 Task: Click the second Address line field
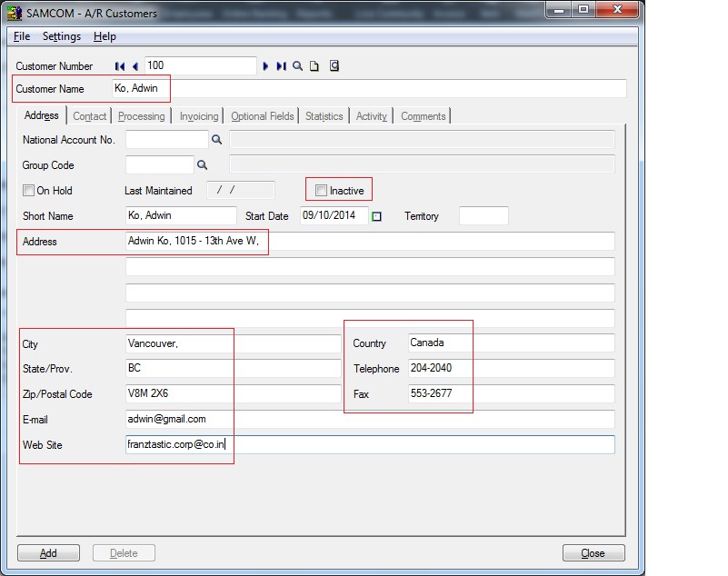pos(370,266)
